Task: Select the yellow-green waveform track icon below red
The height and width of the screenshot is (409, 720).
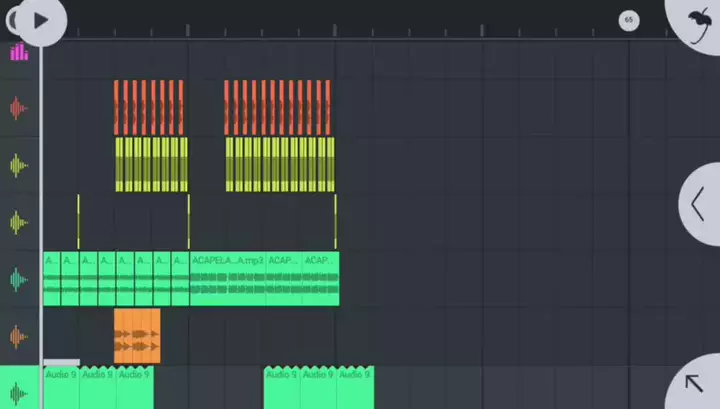Action: (x=18, y=164)
